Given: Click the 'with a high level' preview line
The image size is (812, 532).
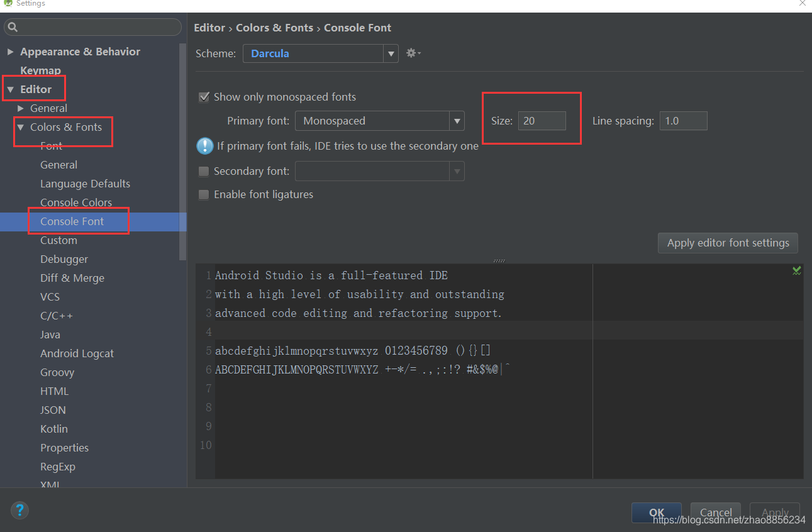Looking at the screenshot, I should (x=360, y=294).
